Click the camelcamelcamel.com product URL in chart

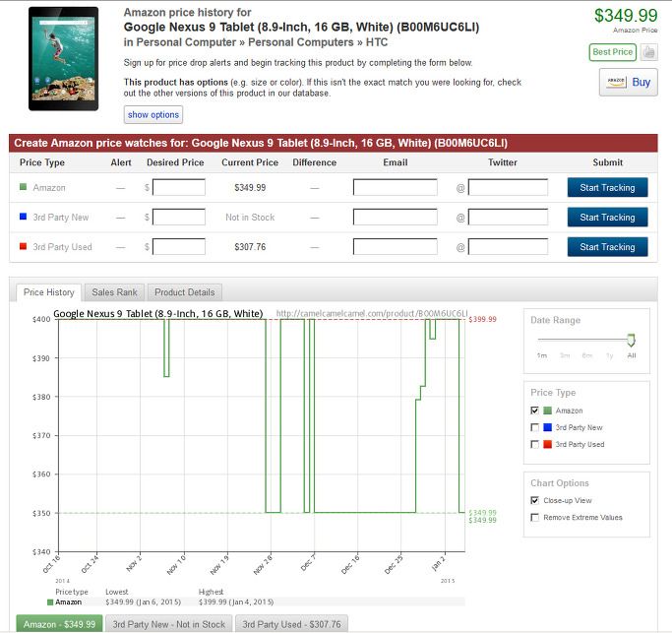pyautogui.click(x=372, y=313)
